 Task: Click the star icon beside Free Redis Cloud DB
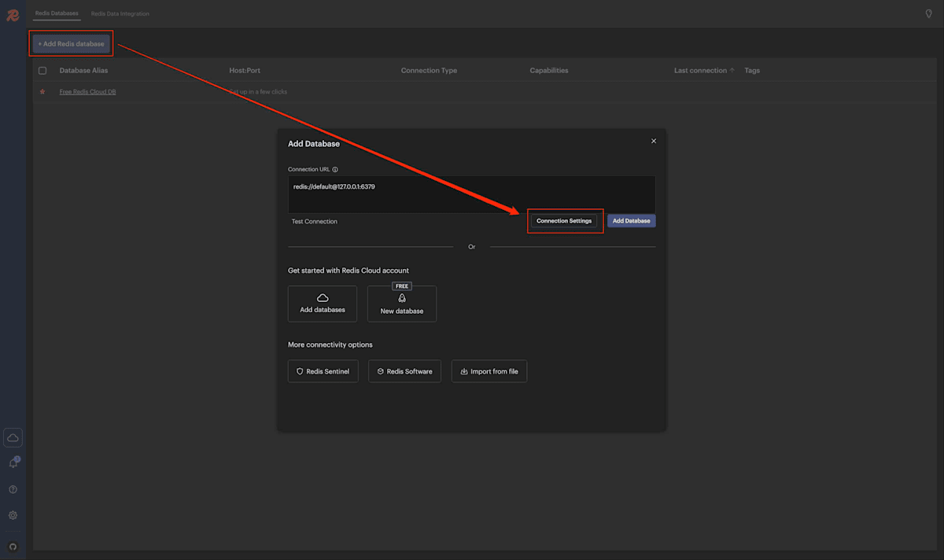[x=42, y=92]
